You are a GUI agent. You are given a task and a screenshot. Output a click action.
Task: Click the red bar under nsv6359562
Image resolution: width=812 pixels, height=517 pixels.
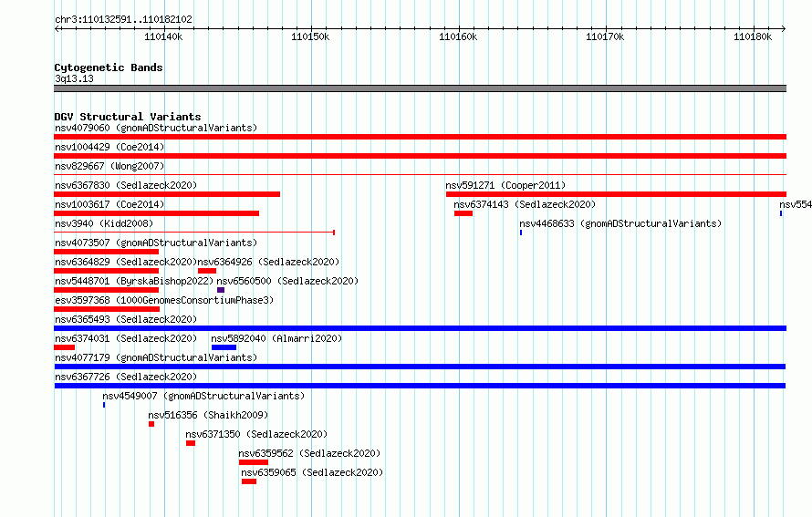pos(254,462)
